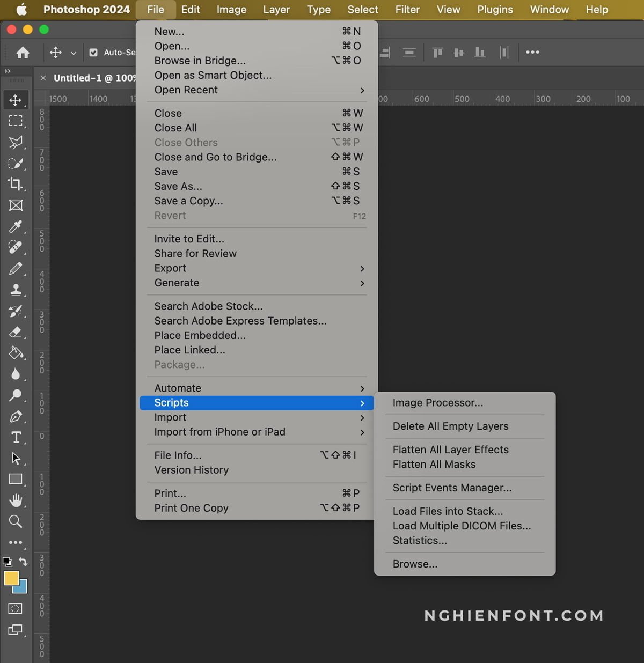This screenshot has width=644, height=663.
Task: Open the Filter menu
Action: point(407,10)
